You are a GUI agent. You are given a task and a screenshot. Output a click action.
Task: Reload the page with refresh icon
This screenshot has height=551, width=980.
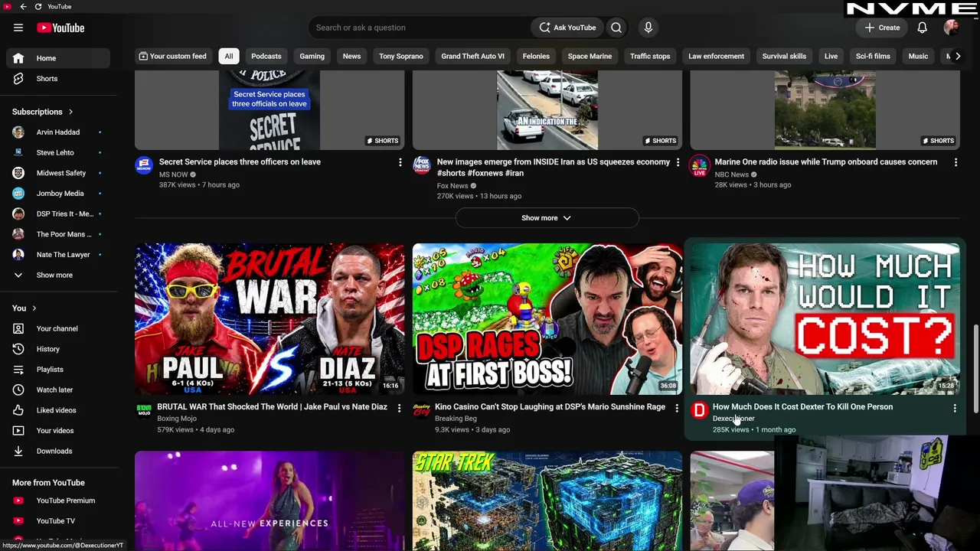click(x=38, y=7)
